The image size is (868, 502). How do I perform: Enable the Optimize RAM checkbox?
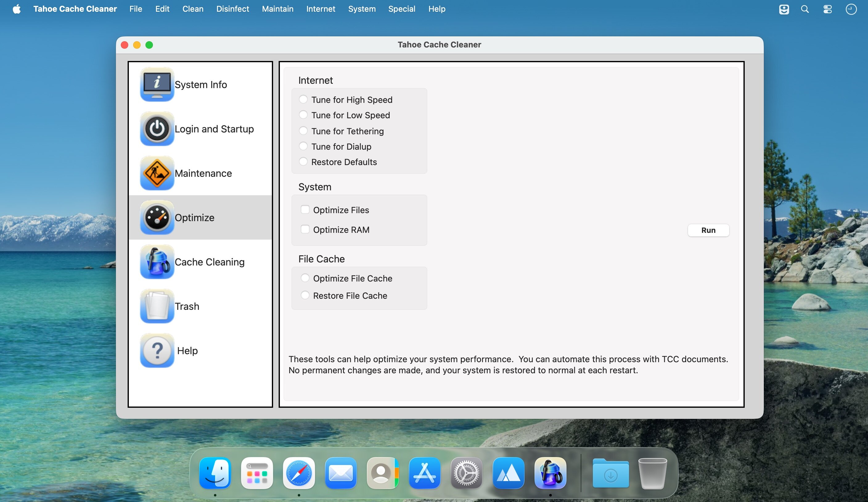click(x=305, y=229)
